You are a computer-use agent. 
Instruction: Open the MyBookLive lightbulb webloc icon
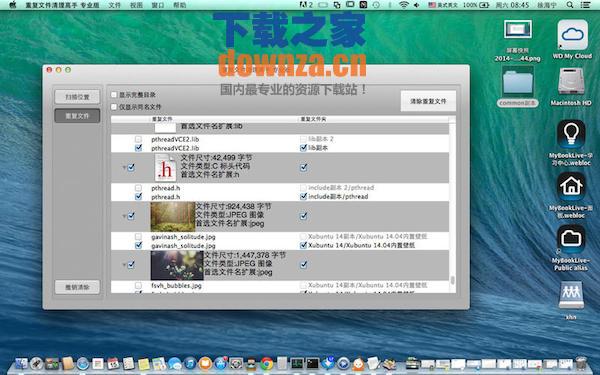571,134
